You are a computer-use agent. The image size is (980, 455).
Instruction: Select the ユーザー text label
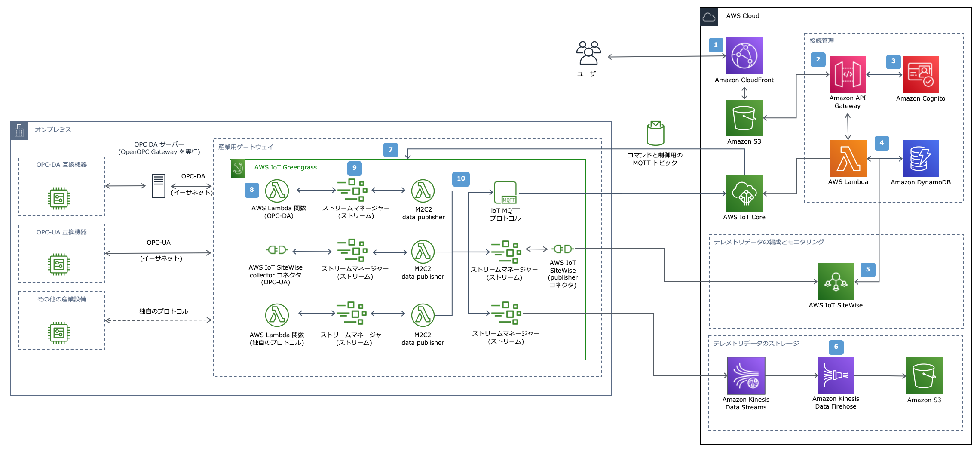tap(589, 74)
